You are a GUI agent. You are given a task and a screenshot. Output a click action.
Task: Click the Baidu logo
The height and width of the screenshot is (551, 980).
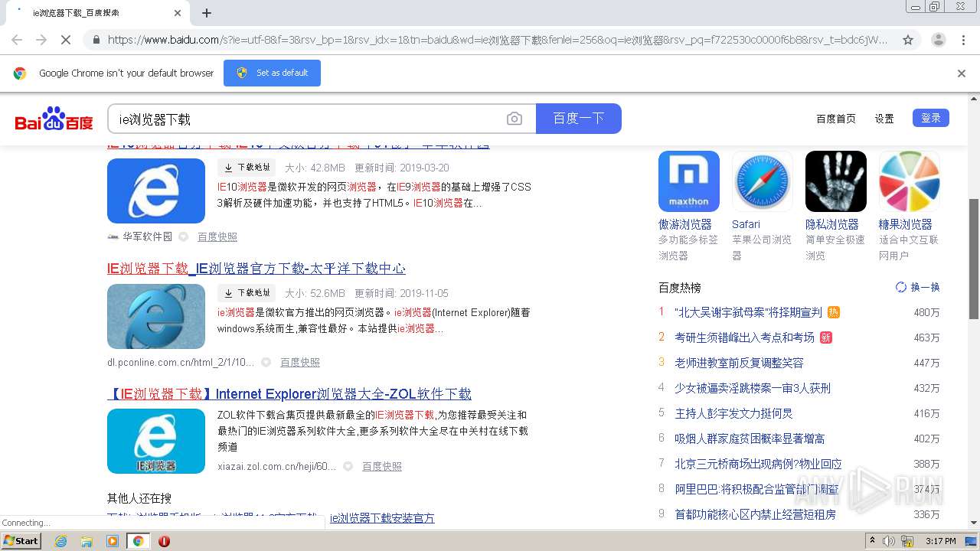[x=54, y=119]
